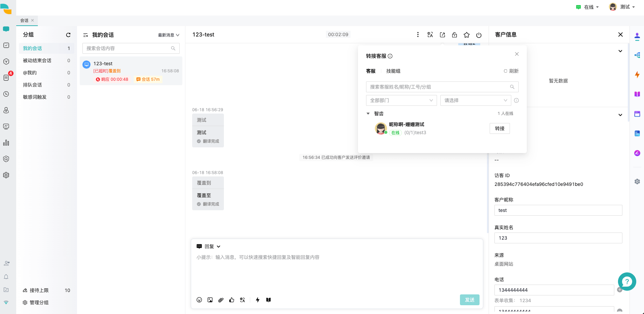Screen dimensions: 644x314
Task: Open the customer profile icon in right rail
Action: click(x=637, y=36)
